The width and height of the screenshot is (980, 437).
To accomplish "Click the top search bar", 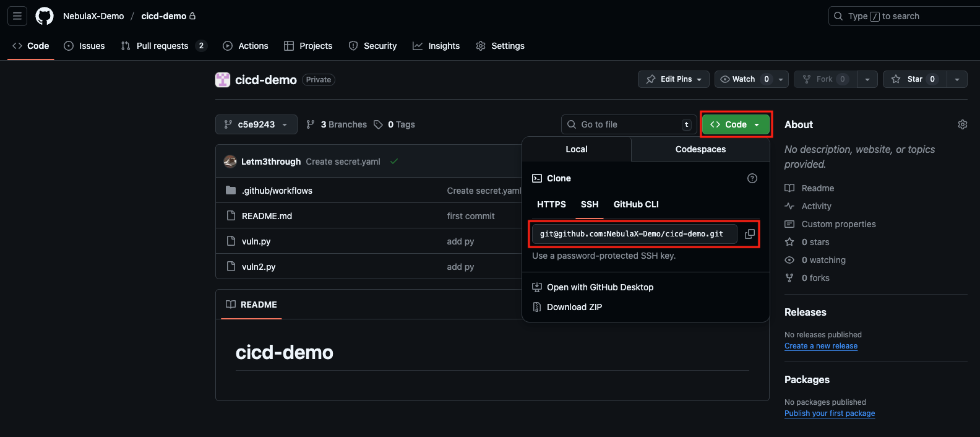I will click(904, 16).
